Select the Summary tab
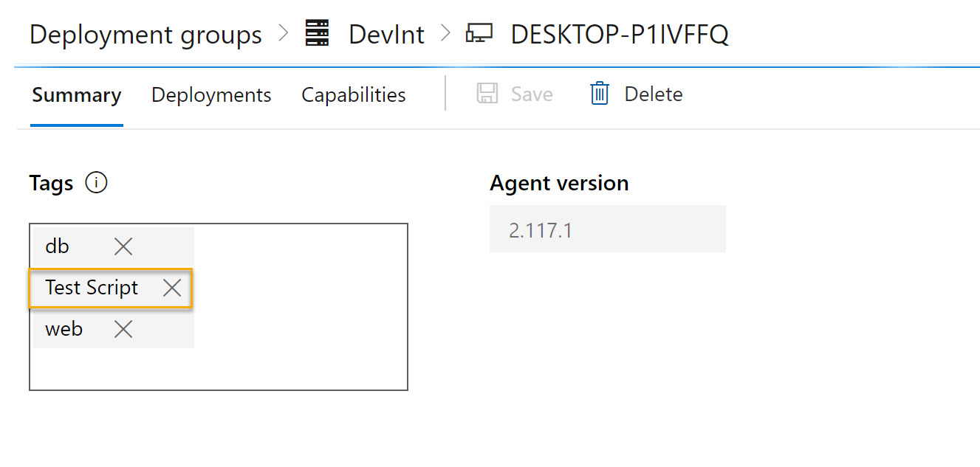This screenshot has height=467, width=980. pyautogui.click(x=76, y=94)
